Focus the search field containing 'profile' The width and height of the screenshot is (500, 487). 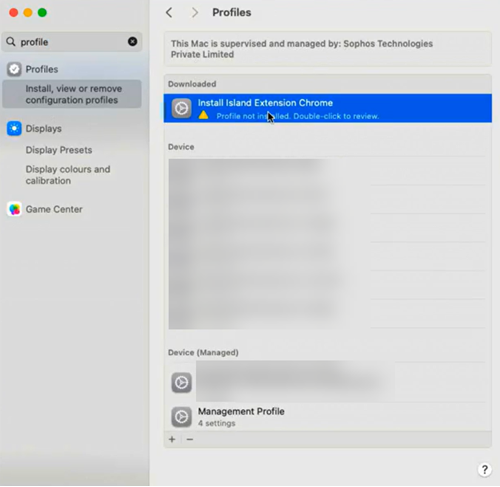tap(72, 42)
